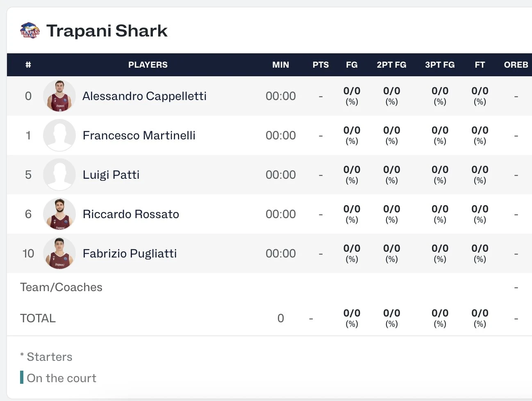Click the Trapani Shark team name heading
The width and height of the screenshot is (532, 401).
pyautogui.click(x=107, y=31)
